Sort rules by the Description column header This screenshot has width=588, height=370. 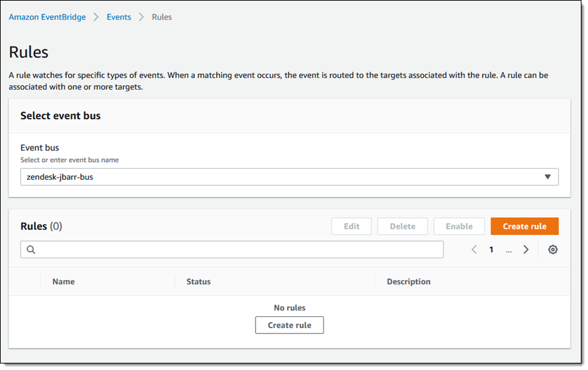[408, 282]
